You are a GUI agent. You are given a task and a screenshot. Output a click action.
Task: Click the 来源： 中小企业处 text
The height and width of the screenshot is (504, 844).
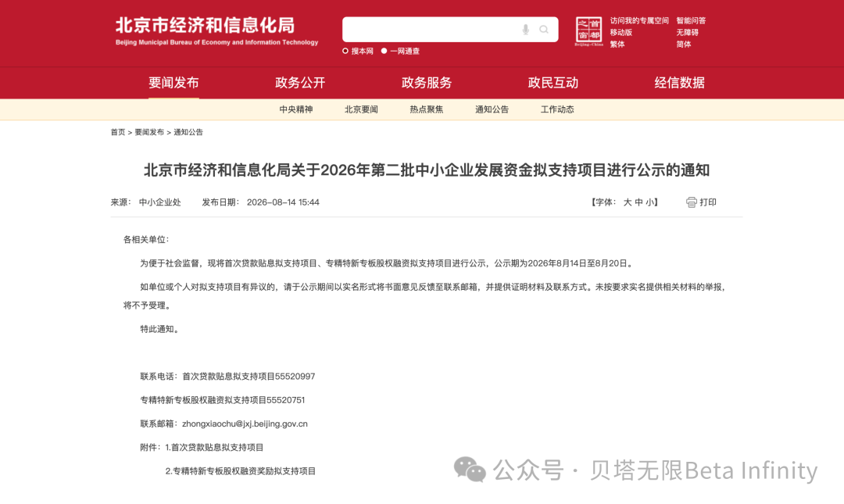point(146,202)
